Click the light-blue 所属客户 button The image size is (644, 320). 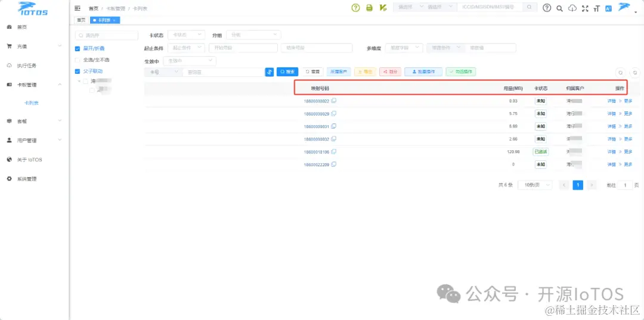click(x=339, y=72)
